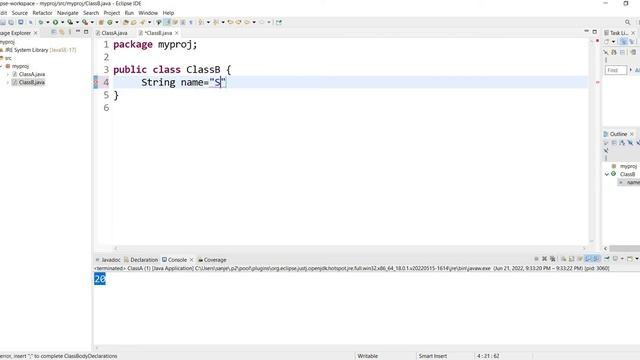This screenshot has width=640, height=360.
Task: Close the ClassB.java editor tab
Action: click(x=177, y=33)
